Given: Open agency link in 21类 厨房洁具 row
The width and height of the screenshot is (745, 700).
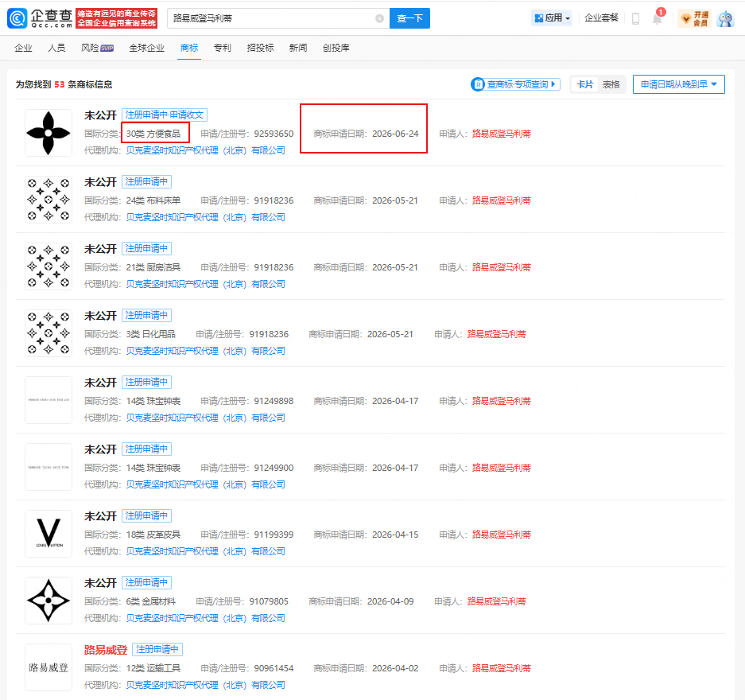Looking at the screenshot, I should pyautogui.click(x=205, y=284).
